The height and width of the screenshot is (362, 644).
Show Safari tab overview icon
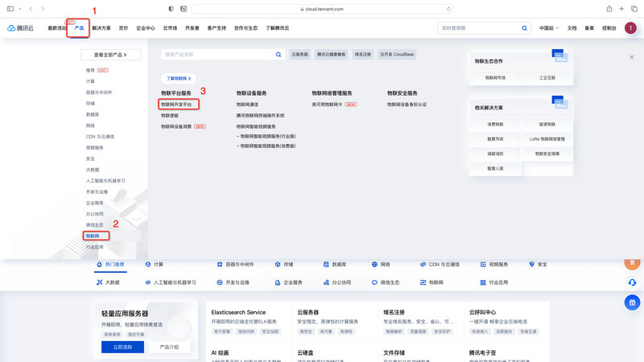click(634, 9)
